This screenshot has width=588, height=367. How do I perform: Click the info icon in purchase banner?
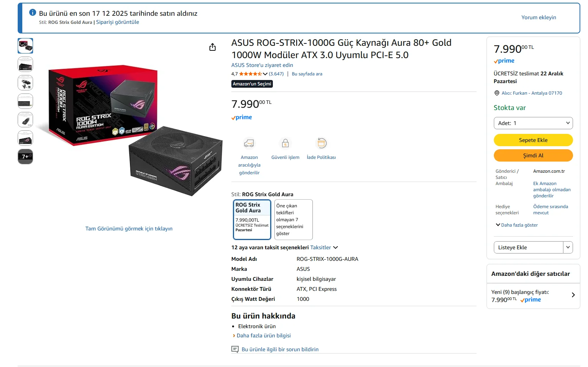click(x=33, y=13)
